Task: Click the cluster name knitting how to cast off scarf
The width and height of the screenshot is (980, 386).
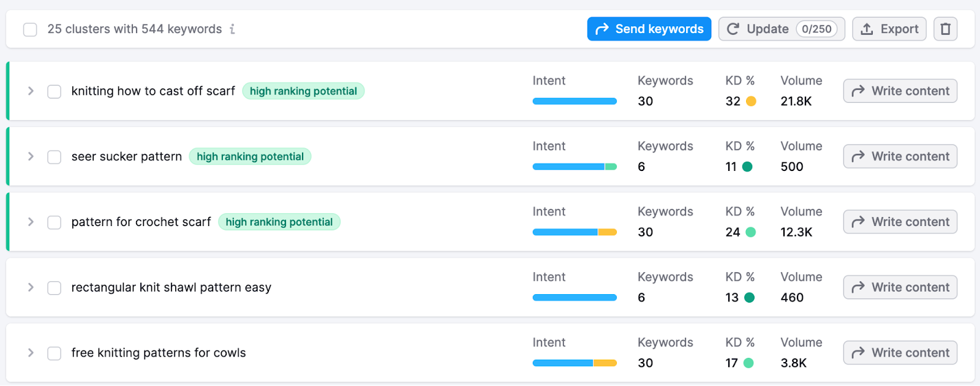Action: 153,91
